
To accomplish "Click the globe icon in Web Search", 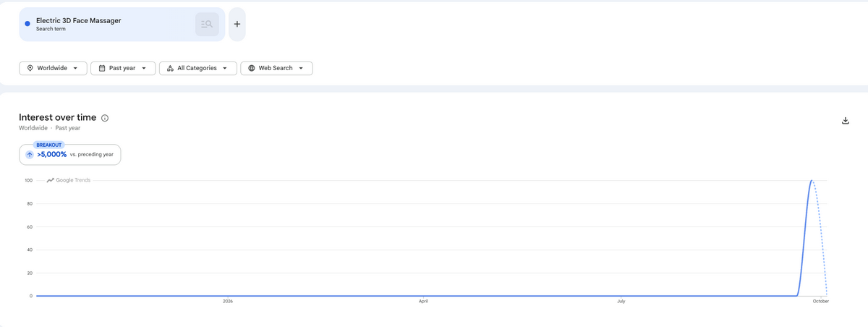I will click(x=252, y=68).
